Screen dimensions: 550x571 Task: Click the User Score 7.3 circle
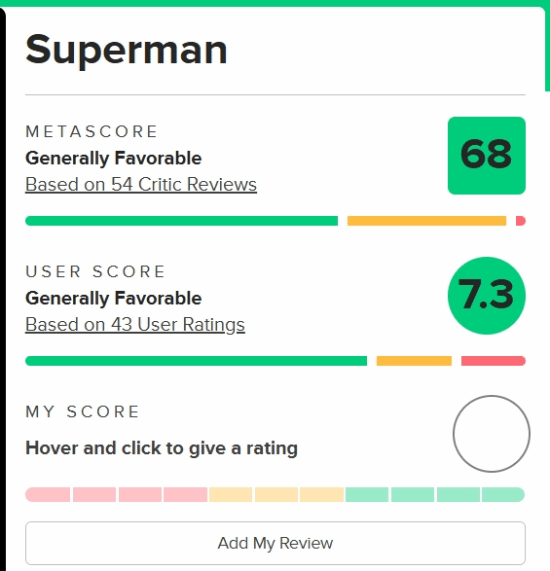click(487, 295)
